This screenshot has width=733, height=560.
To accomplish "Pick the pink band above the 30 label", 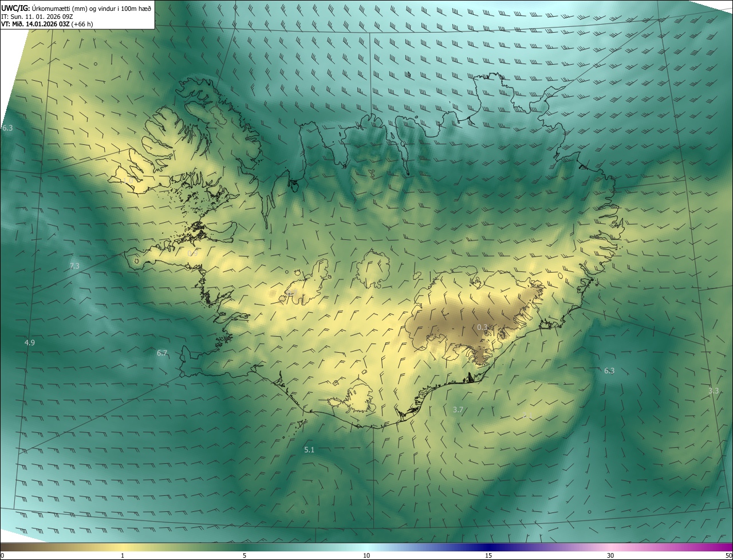I will 610,547.
